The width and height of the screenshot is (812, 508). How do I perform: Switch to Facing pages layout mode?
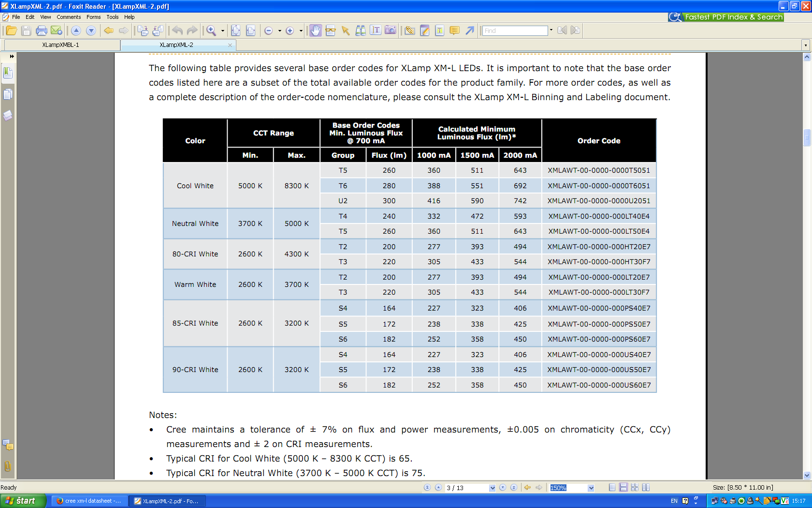click(646, 488)
